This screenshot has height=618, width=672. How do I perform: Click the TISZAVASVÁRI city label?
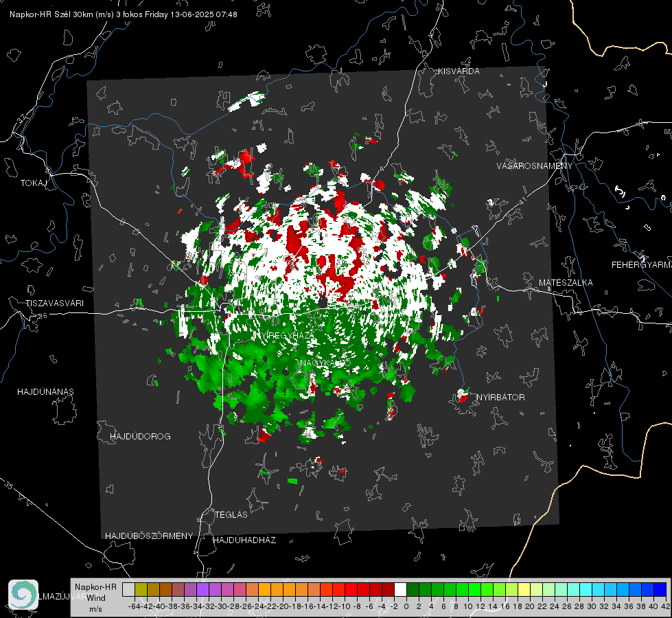tap(54, 304)
